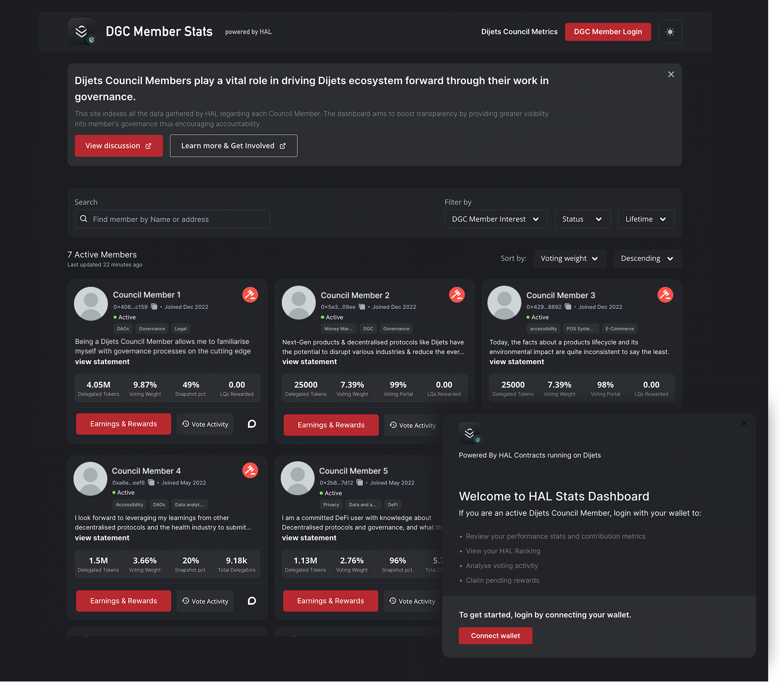The image size is (784, 686).
Task: Open Council Member 4 comment bubble icon
Action: [252, 601]
